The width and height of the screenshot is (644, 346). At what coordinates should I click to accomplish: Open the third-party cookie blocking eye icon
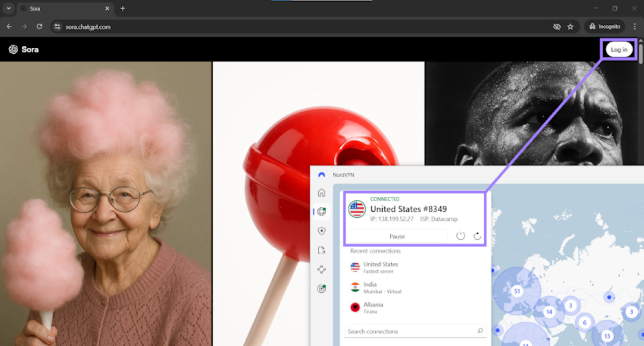pos(557,26)
